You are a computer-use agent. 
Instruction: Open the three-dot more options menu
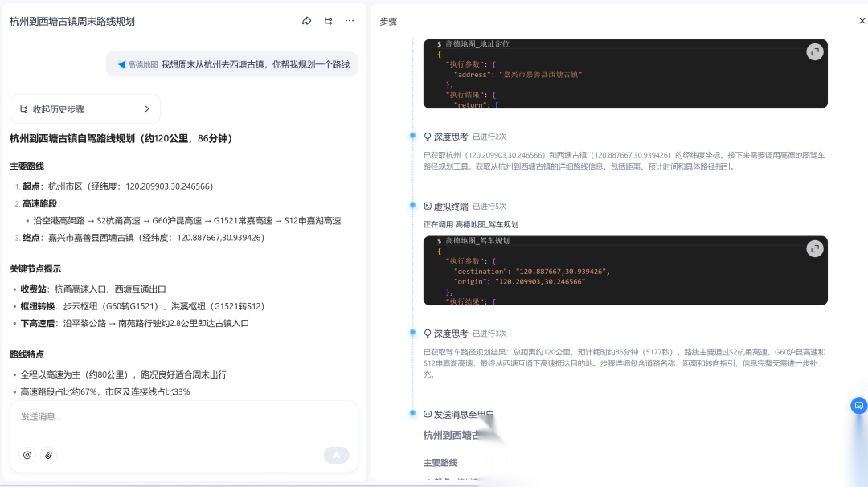click(350, 21)
